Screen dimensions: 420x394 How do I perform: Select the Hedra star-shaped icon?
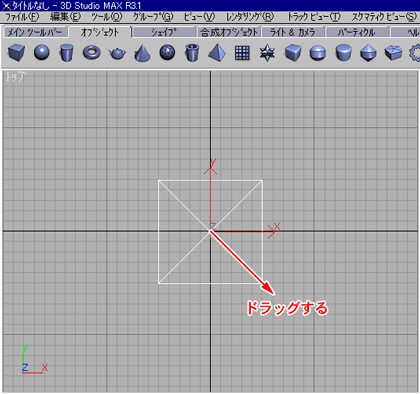pyautogui.click(x=267, y=53)
